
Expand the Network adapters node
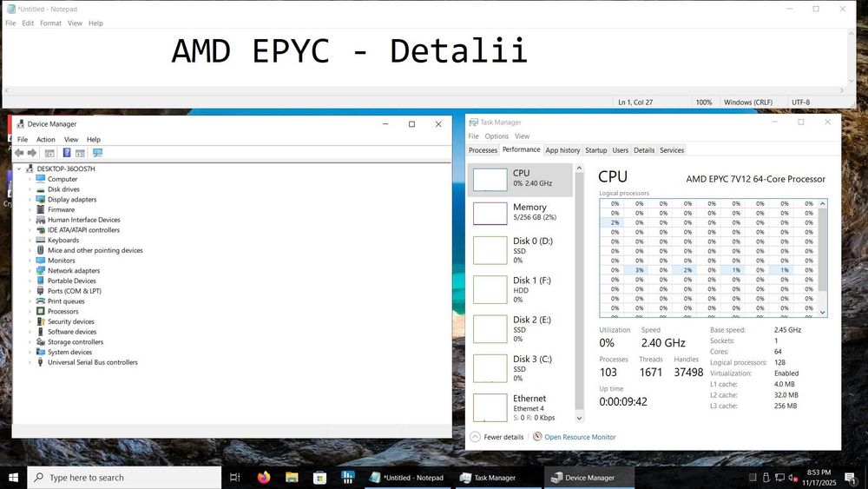pyautogui.click(x=30, y=271)
